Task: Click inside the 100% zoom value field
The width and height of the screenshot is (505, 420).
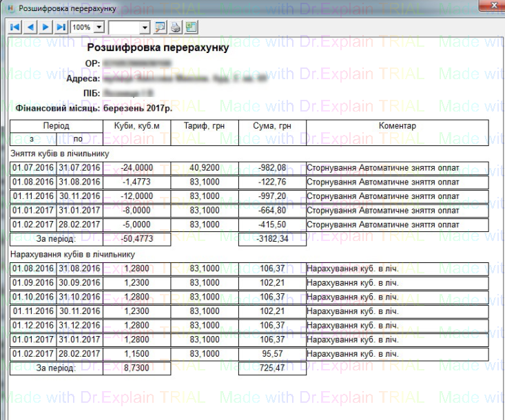Action: pyautogui.click(x=81, y=28)
